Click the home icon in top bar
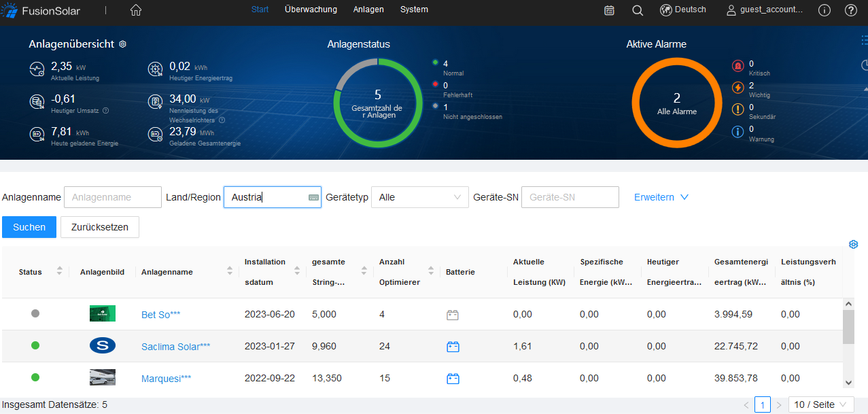The height and width of the screenshot is (414, 868). [x=136, y=10]
